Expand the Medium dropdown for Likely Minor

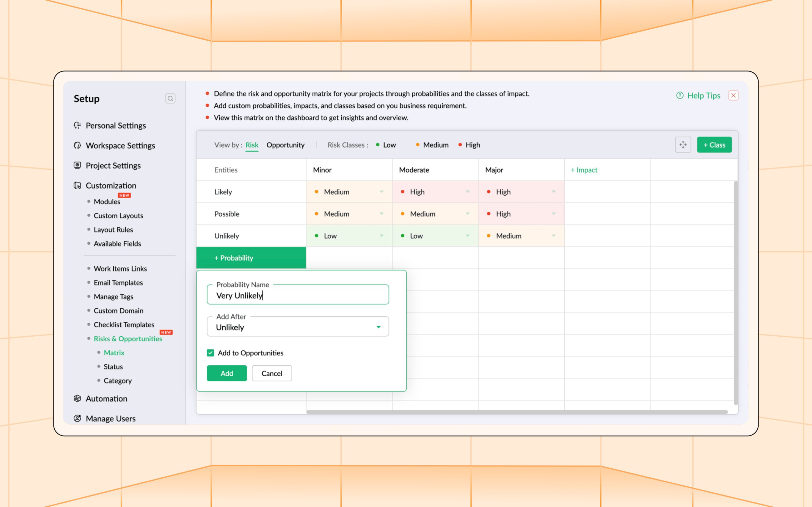[382, 192]
